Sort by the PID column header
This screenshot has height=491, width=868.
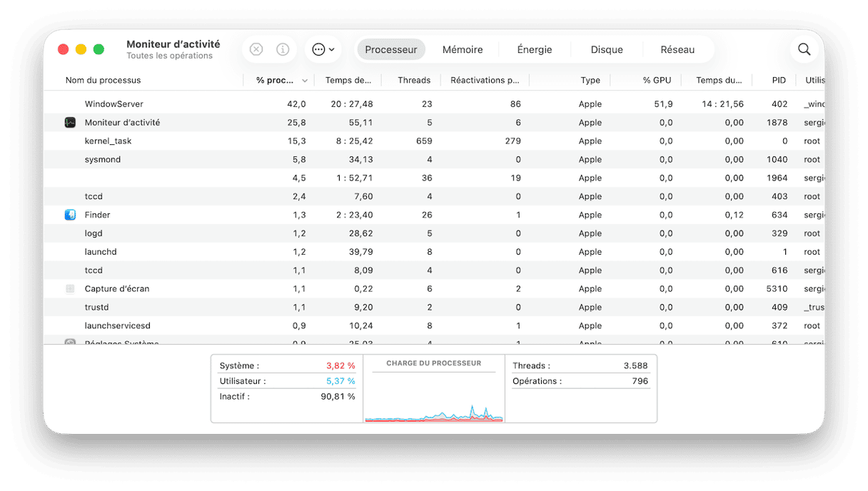pyautogui.click(x=779, y=80)
